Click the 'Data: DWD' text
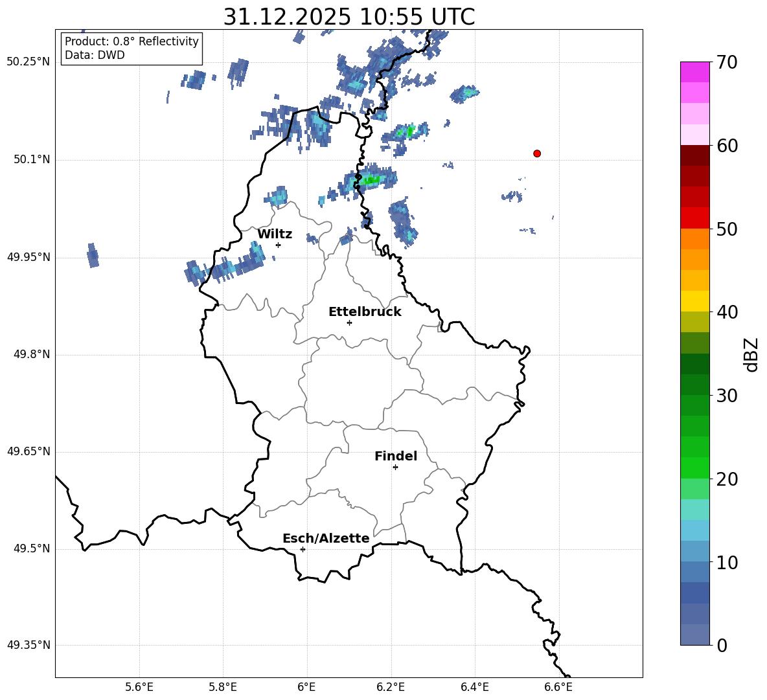 click(95, 55)
